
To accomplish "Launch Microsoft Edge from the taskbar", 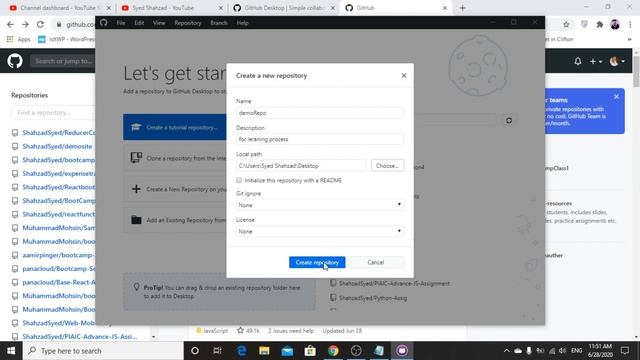I will point(242,351).
